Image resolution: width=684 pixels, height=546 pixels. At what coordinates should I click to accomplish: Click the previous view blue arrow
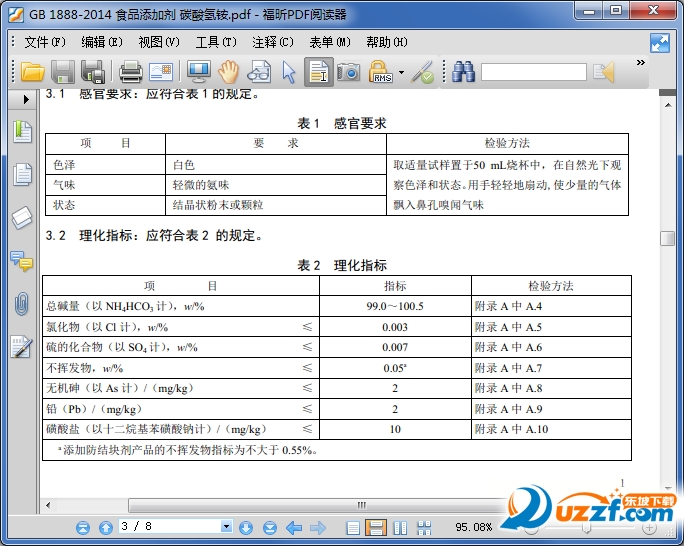(x=294, y=528)
